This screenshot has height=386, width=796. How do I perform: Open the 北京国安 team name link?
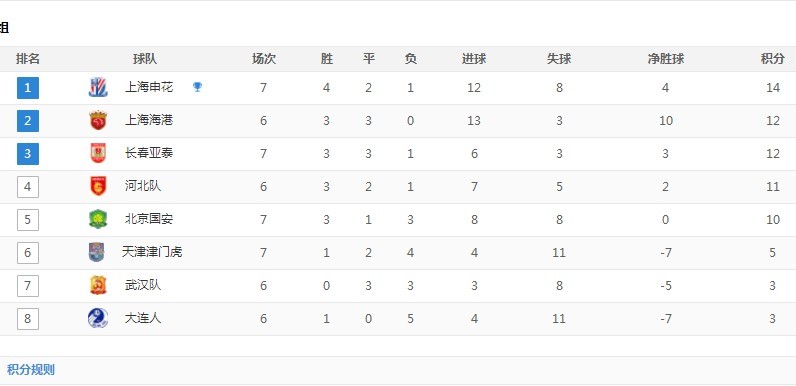tap(149, 219)
